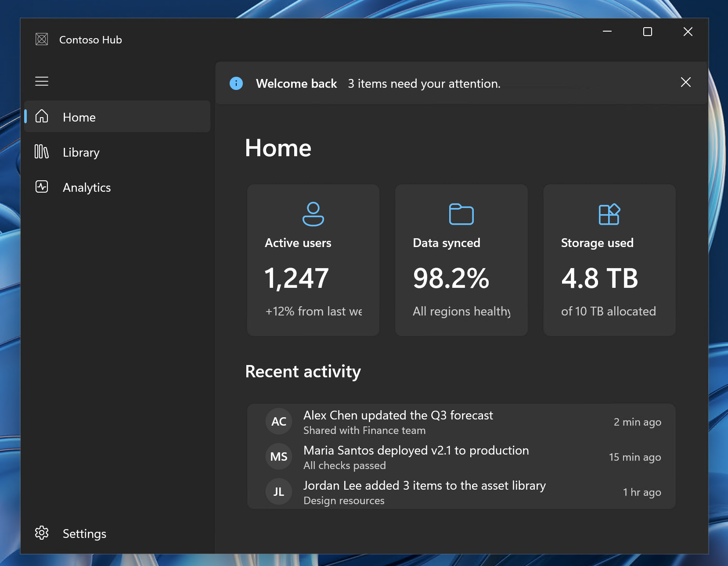Click '+12% from last week' text

(314, 311)
